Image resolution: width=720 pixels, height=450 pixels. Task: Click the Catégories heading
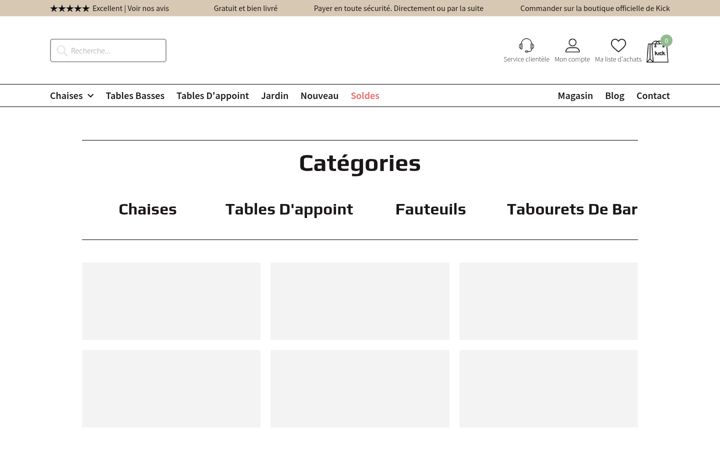360,163
